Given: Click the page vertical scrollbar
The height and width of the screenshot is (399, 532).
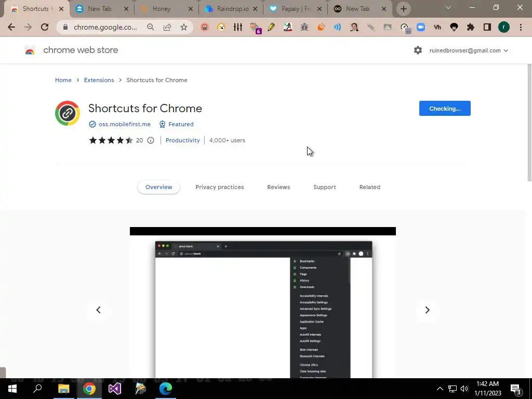Looking at the screenshot, I should pyautogui.click(x=529, y=122).
